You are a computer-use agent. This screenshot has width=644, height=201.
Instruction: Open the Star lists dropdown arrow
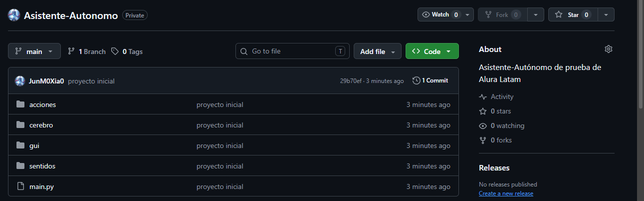click(x=606, y=14)
